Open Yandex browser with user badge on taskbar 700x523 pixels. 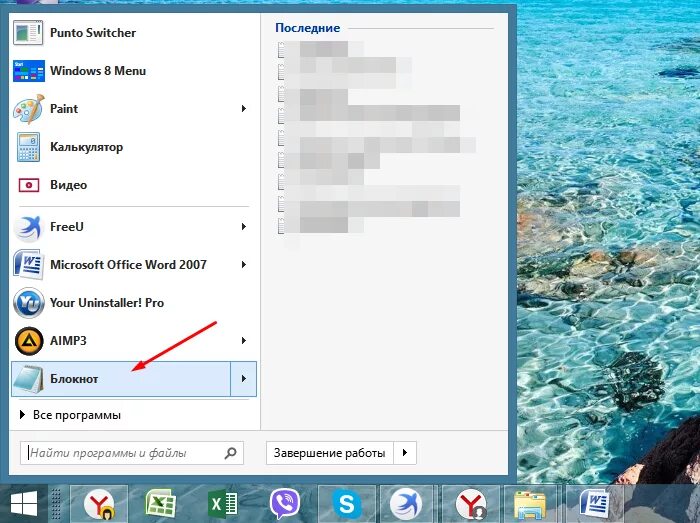471,504
